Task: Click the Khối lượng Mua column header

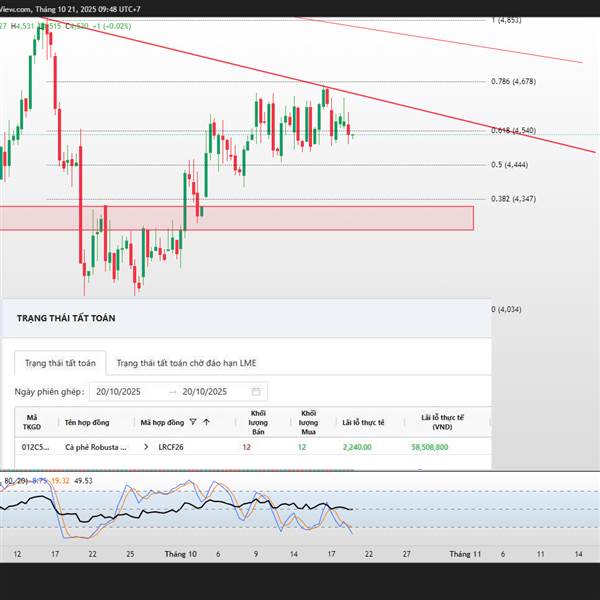Action: point(308,422)
